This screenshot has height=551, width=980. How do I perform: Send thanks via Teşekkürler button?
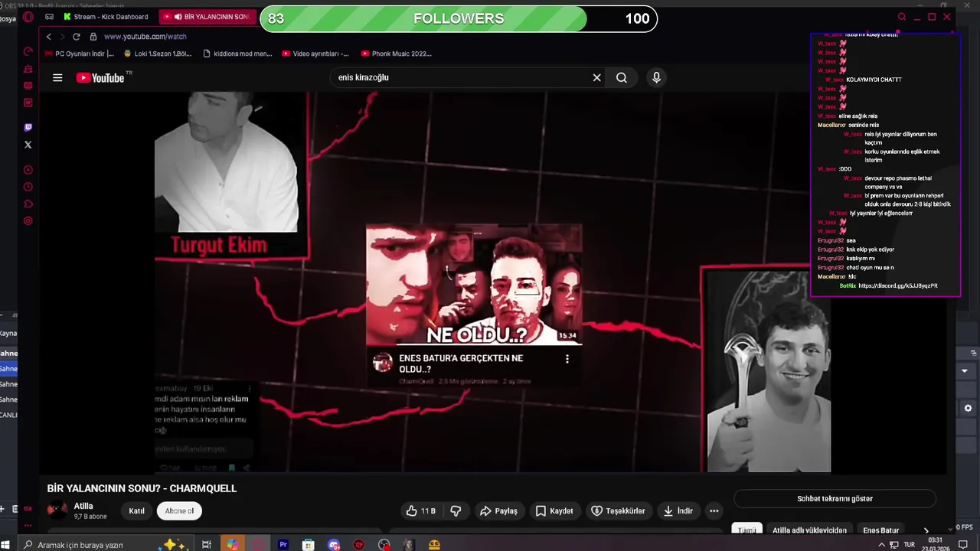pos(618,510)
